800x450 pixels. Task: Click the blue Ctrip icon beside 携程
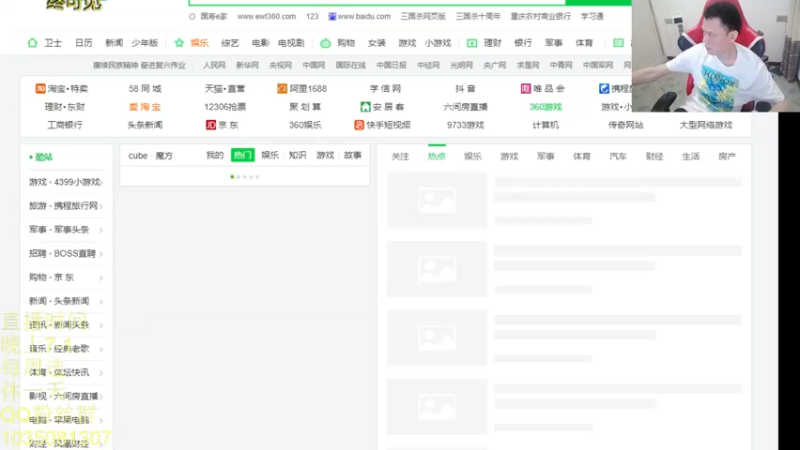click(x=604, y=89)
